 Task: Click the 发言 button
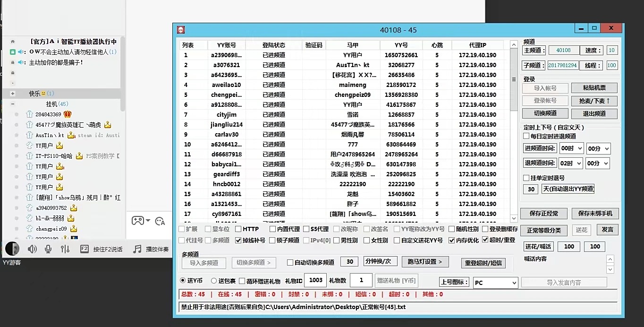(607, 230)
